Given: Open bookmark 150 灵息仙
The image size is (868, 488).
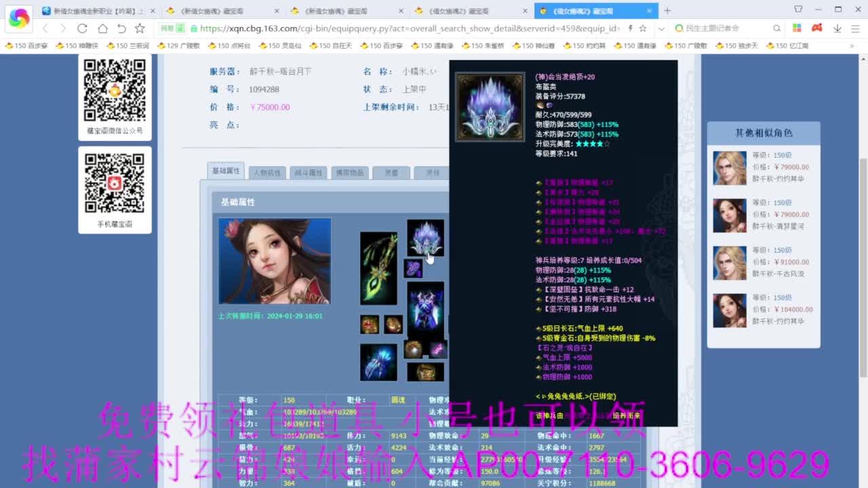Looking at the screenshot, I should 279,45.
